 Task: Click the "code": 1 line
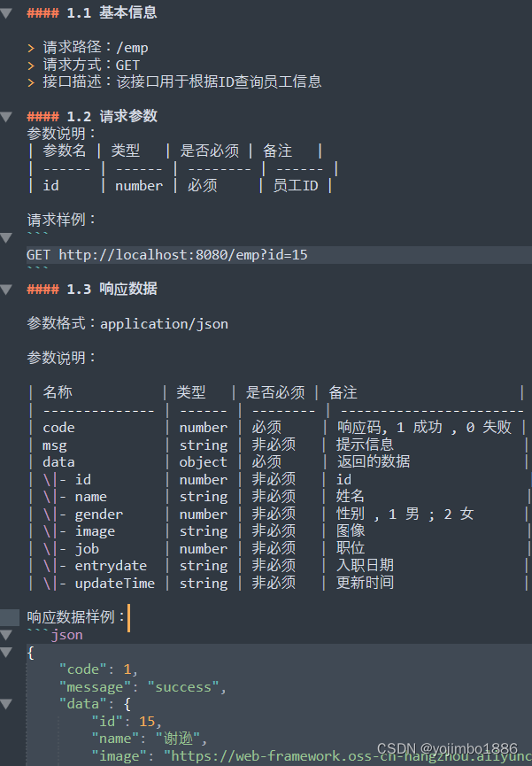point(98,669)
